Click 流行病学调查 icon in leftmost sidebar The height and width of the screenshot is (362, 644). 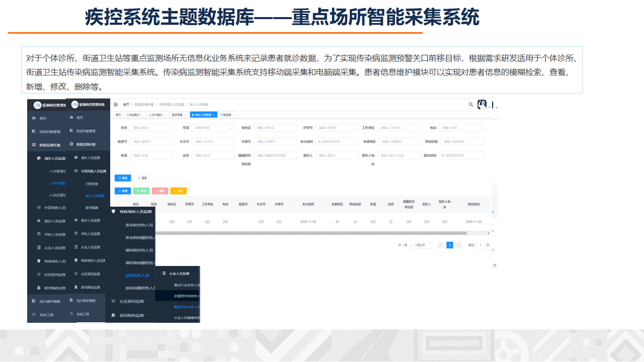coord(34,301)
